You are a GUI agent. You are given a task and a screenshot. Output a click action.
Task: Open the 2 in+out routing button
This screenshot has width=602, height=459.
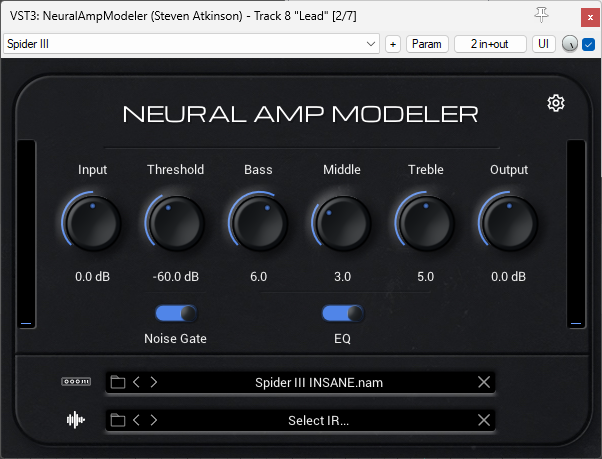[x=490, y=44]
